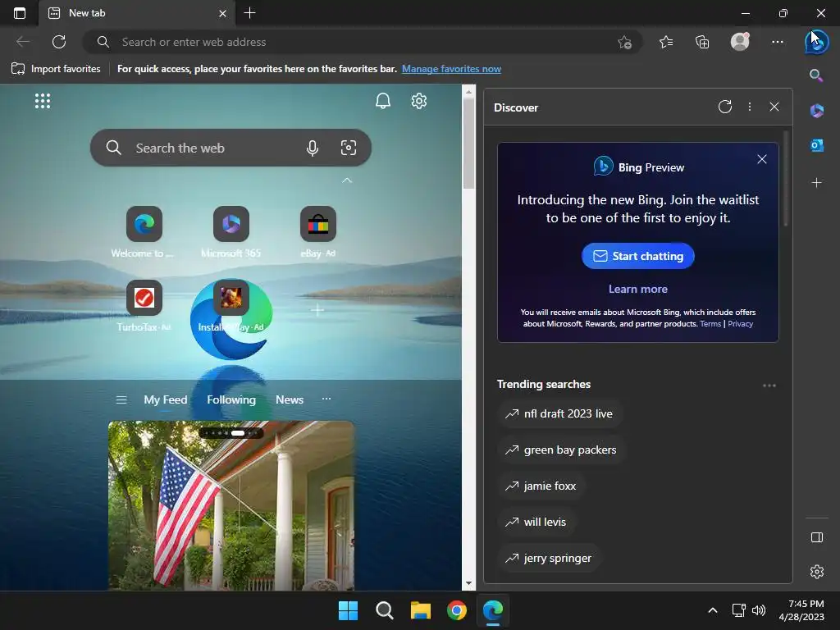Image resolution: width=840 pixels, height=630 pixels.
Task: Go back with the back arrow
Action: click(x=22, y=42)
